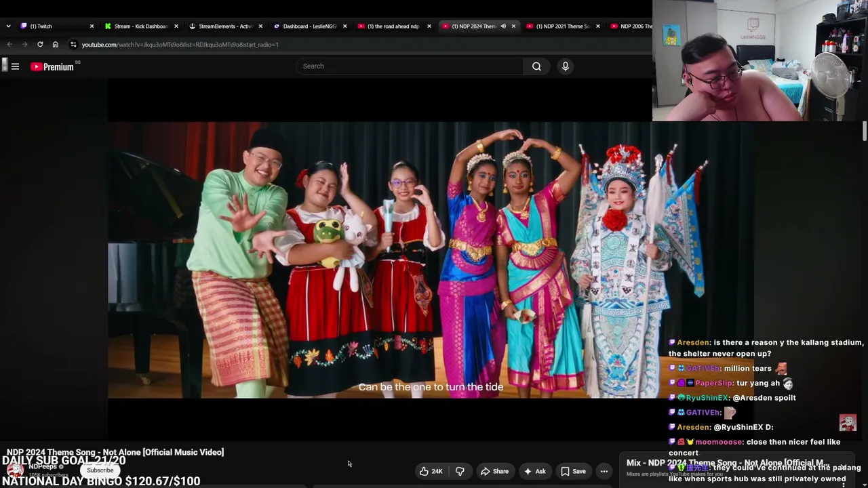Close the Twitch tab
Screen dimensions: 868x488
pyautogui.click(x=92, y=26)
